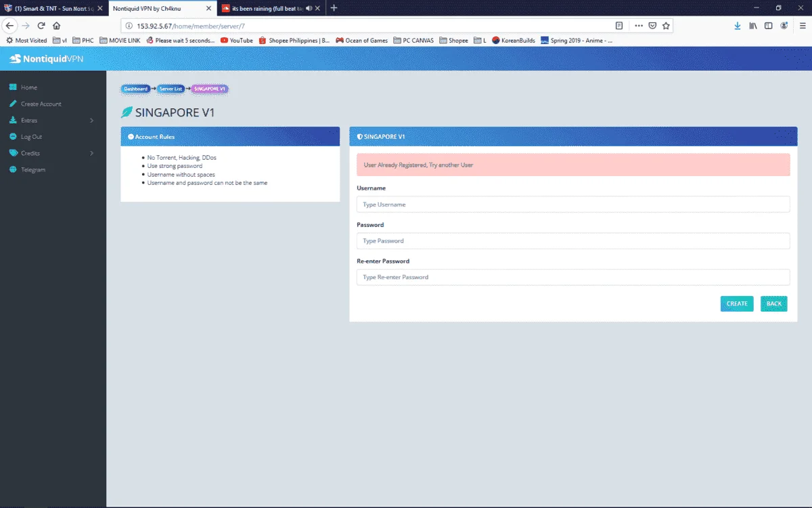Open the PHC bookmark folder

tap(83, 41)
